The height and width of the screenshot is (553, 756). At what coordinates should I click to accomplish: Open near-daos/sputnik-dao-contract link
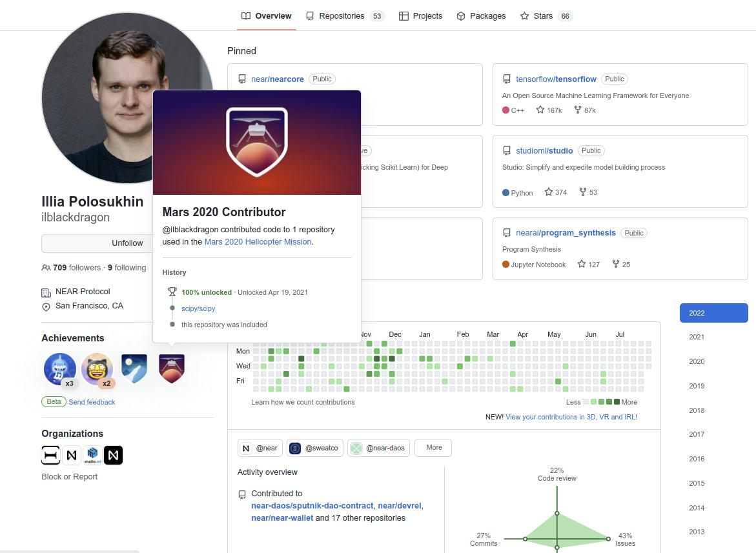[312, 506]
